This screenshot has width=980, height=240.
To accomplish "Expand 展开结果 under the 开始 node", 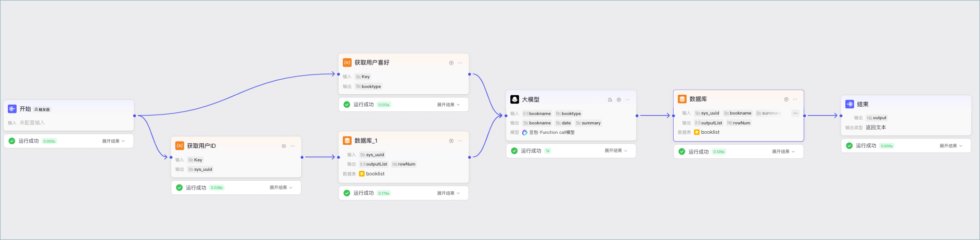I will [x=113, y=141].
